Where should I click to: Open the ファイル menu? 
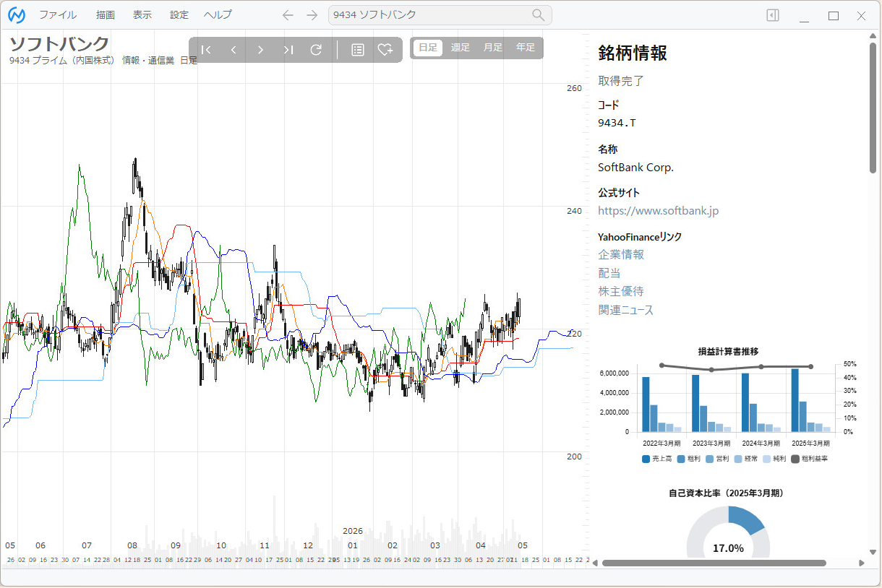[58, 15]
